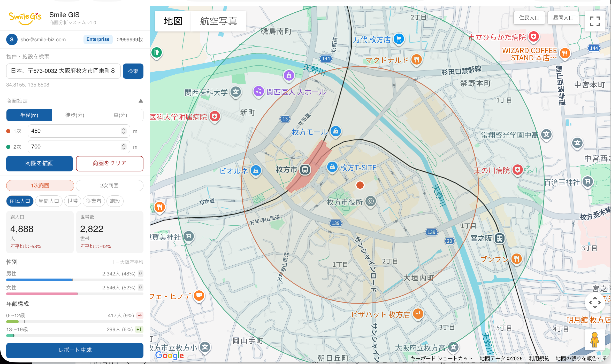The height and width of the screenshot is (364, 611).
Task: Focus the 1次 radius input
Action: click(x=79, y=131)
